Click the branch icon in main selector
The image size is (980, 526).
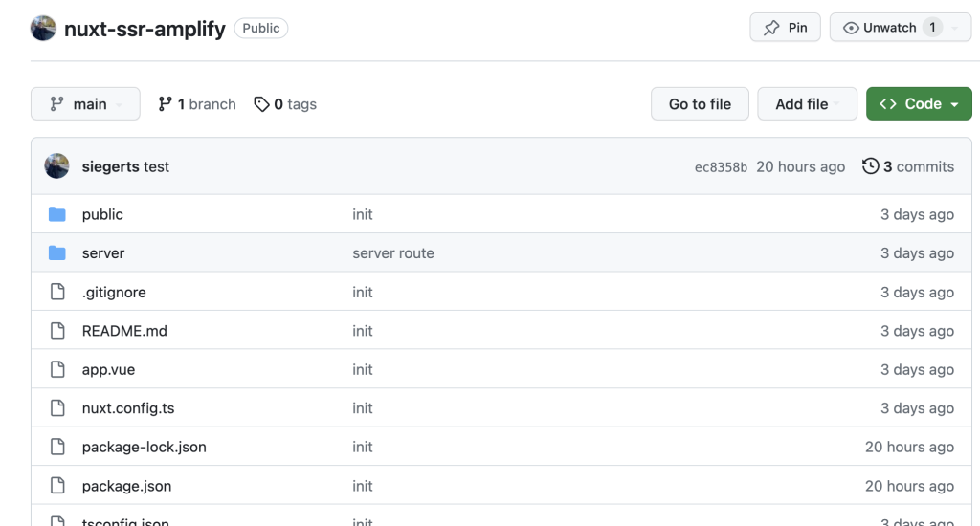click(x=56, y=103)
